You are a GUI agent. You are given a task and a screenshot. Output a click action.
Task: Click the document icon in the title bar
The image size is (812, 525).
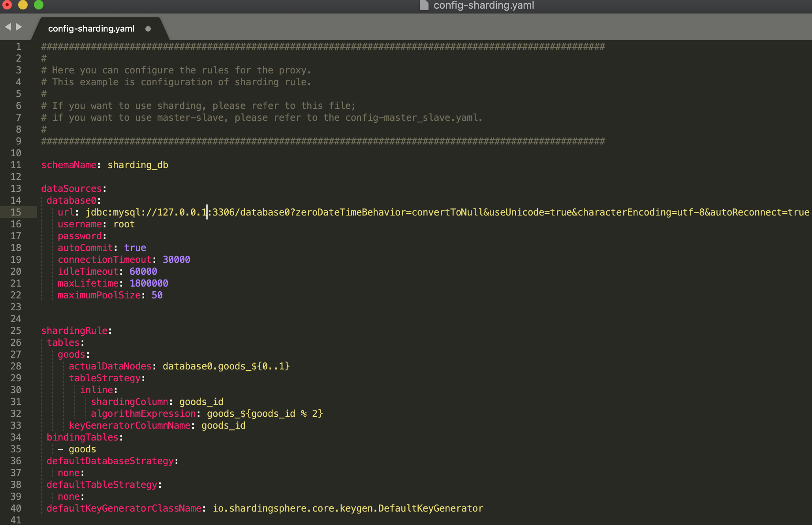click(424, 5)
